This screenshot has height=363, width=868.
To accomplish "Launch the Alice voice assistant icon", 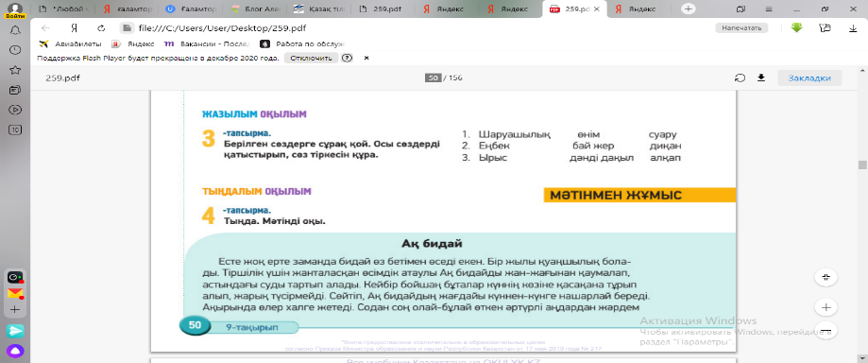I will coord(15,351).
